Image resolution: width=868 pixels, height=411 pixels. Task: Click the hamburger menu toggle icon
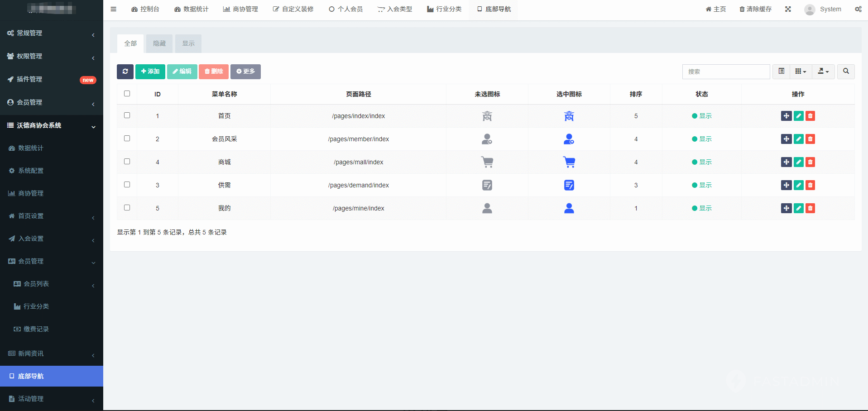(114, 9)
